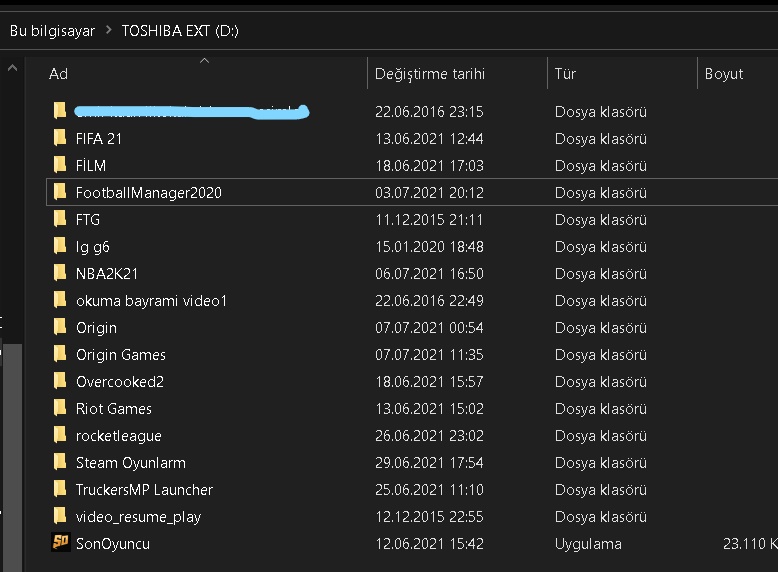Screen dimensions: 778x572
Task: Click the Overcooked2 folder icon
Action: pyautogui.click(x=60, y=381)
